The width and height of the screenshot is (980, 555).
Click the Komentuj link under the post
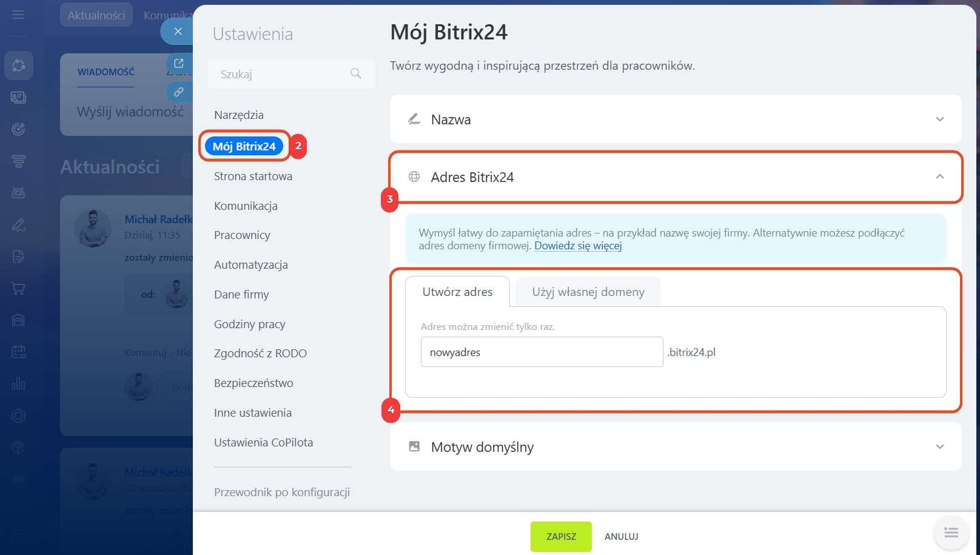[146, 352]
